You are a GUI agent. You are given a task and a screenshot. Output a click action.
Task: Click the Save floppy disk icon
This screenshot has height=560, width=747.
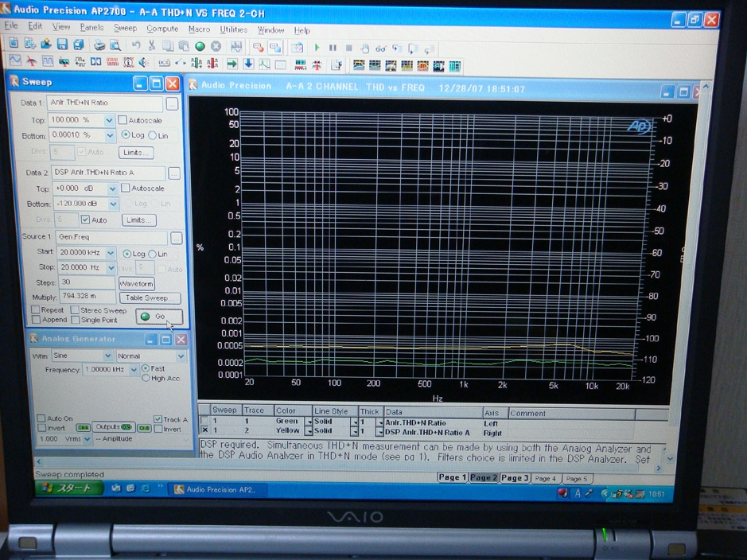tap(62, 45)
